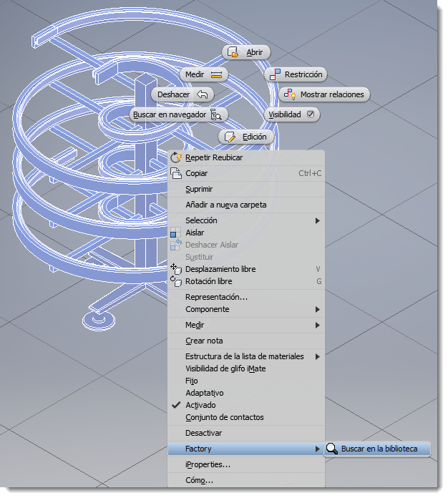
Task: Select Desactivar from the menu
Action: coord(246,433)
